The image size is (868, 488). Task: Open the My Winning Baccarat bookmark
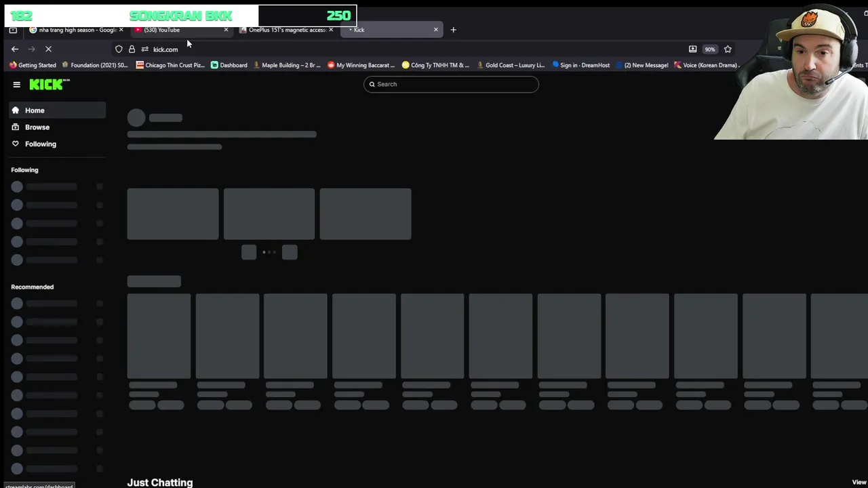coord(361,65)
